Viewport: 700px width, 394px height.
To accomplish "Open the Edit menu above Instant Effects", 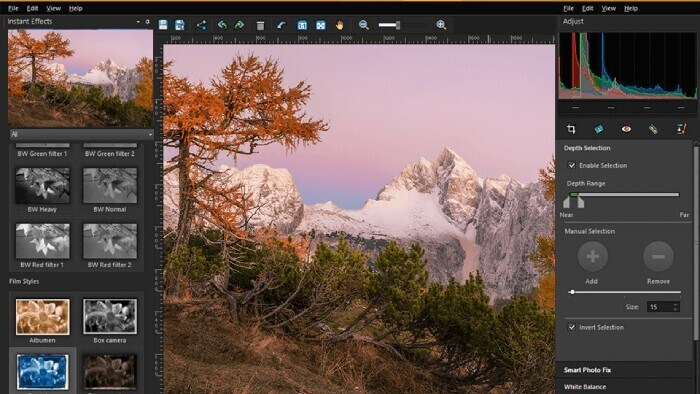I will (x=32, y=8).
